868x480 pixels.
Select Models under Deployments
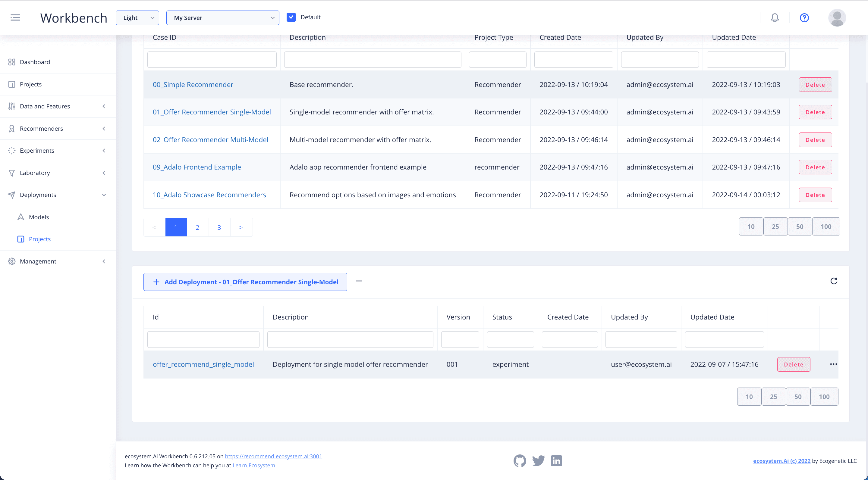coord(39,217)
